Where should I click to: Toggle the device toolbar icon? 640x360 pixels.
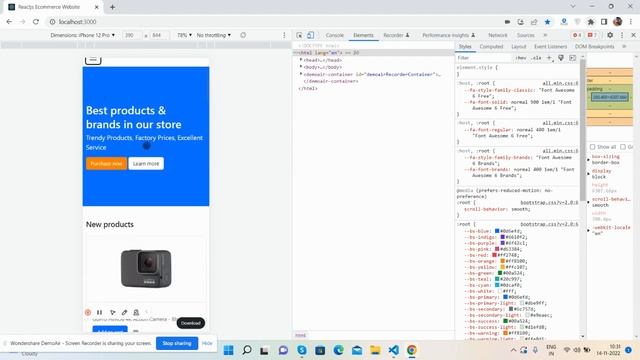[311, 35]
